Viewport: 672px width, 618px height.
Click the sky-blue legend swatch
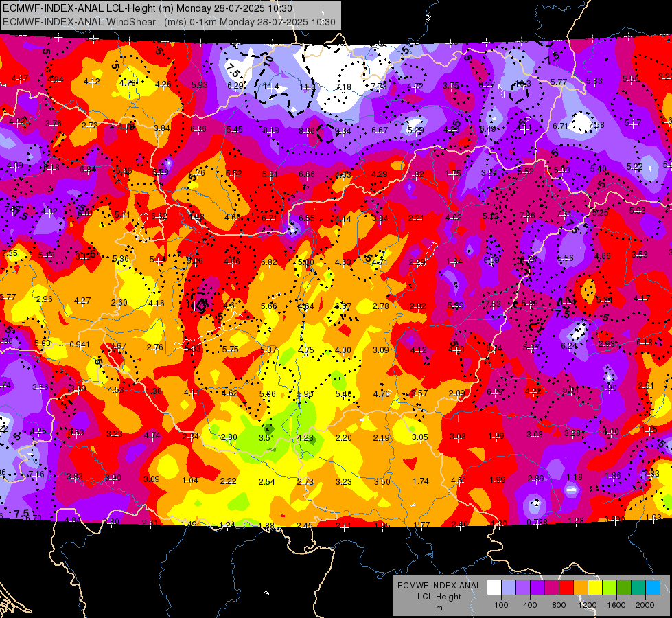(x=653, y=588)
